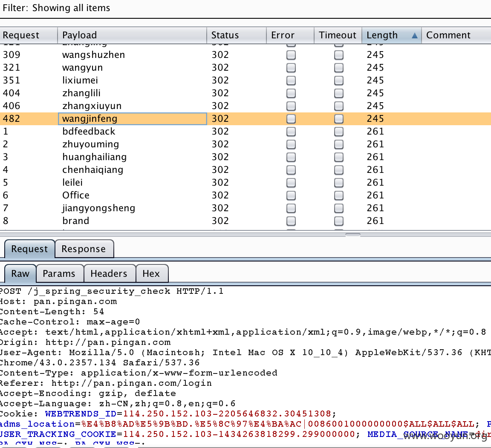491x448 pixels.
Task: Toggle Timeout checkbox for jiangyongsheng row
Action: [338, 208]
